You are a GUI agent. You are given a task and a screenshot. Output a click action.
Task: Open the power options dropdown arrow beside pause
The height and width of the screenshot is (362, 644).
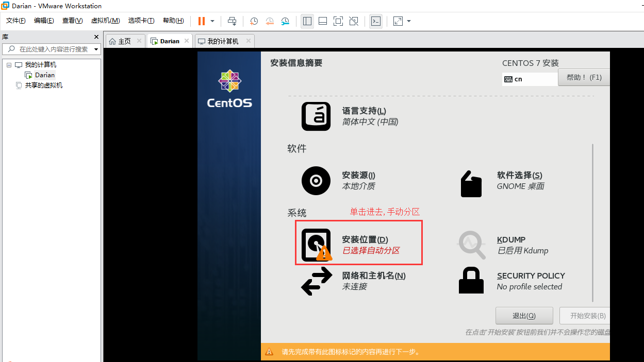tap(212, 21)
